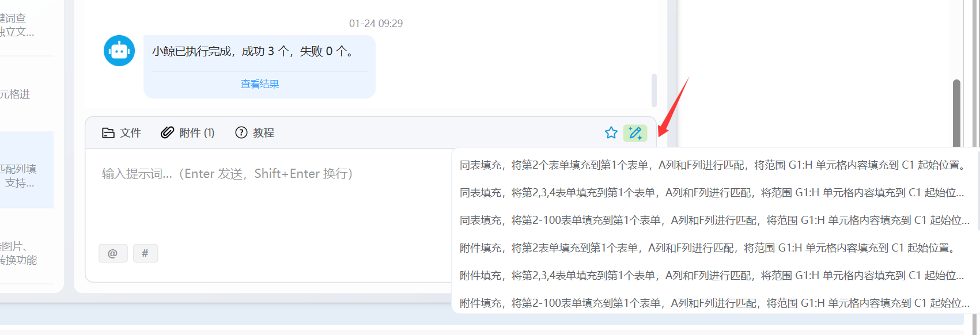Open the 文件 folder icon

[x=108, y=133]
